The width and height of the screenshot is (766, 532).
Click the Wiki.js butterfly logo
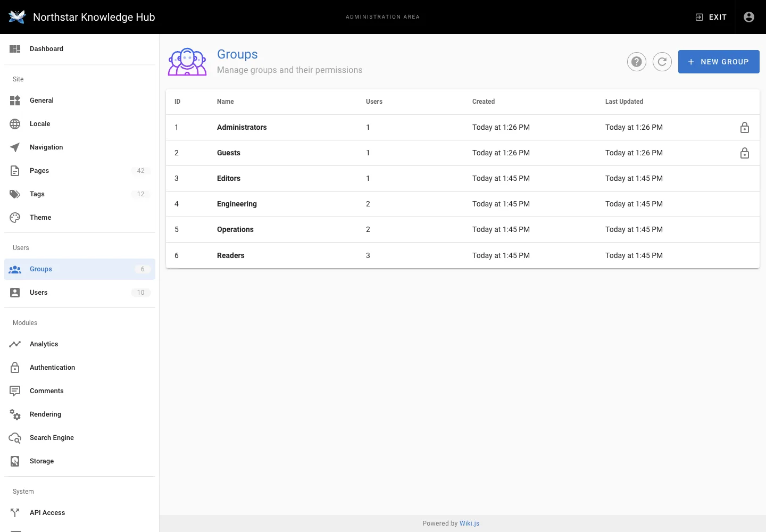pos(17,17)
